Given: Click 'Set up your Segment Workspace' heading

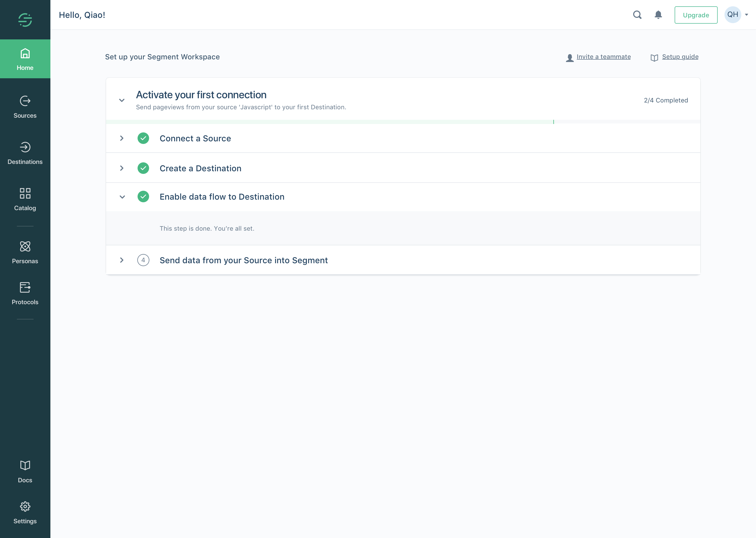Looking at the screenshot, I should [x=162, y=57].
